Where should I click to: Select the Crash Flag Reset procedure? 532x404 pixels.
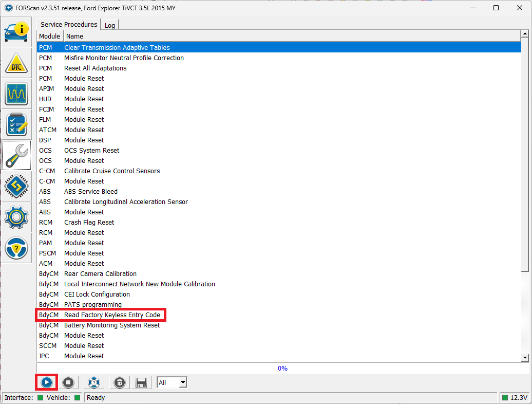[x=279, y=223]
